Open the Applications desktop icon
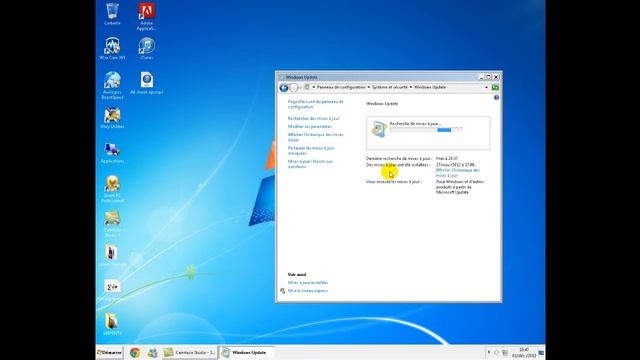 (112, 153)
